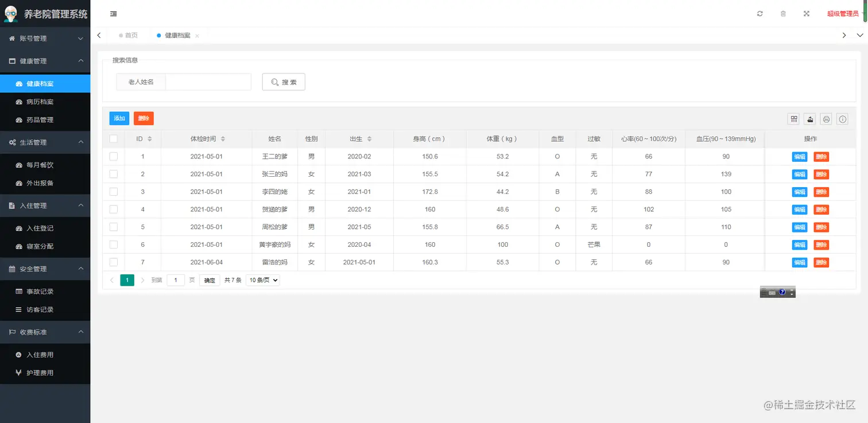Image resolution: width=868 pixels, height=423 pixels.
Task: Collapse the 健康管理 sidebar group
Action: (45, 61)
